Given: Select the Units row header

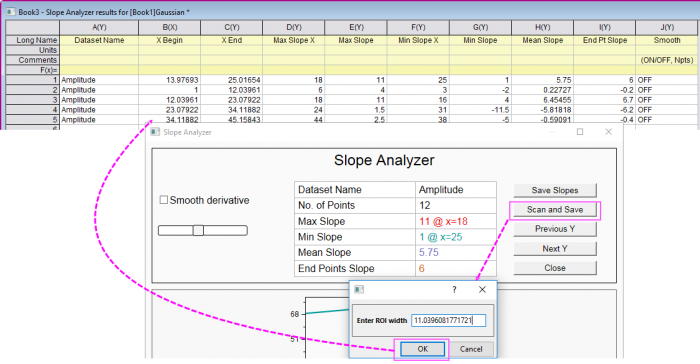Looking at the screenshot, I should point(33,50).
